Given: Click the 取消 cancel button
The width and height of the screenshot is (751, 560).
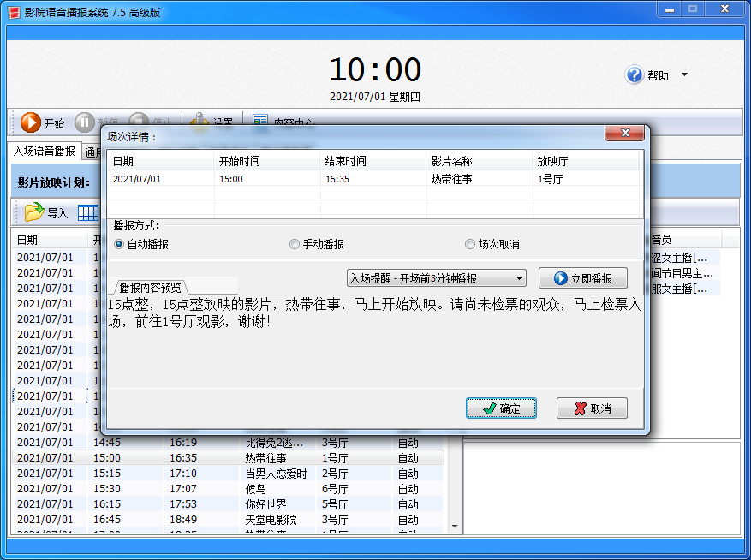Looking at the screenshot, I should [x=592, y=408].
